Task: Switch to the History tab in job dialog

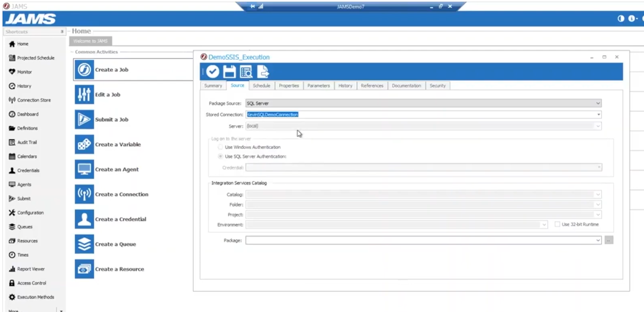Action: [x=345, y=86]
